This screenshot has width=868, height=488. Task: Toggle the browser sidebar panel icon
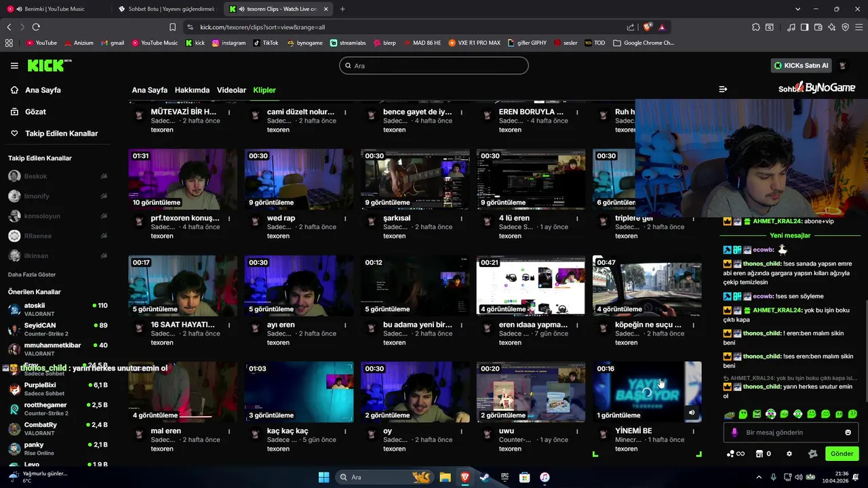pyautogui.click(x=804, y=27)
